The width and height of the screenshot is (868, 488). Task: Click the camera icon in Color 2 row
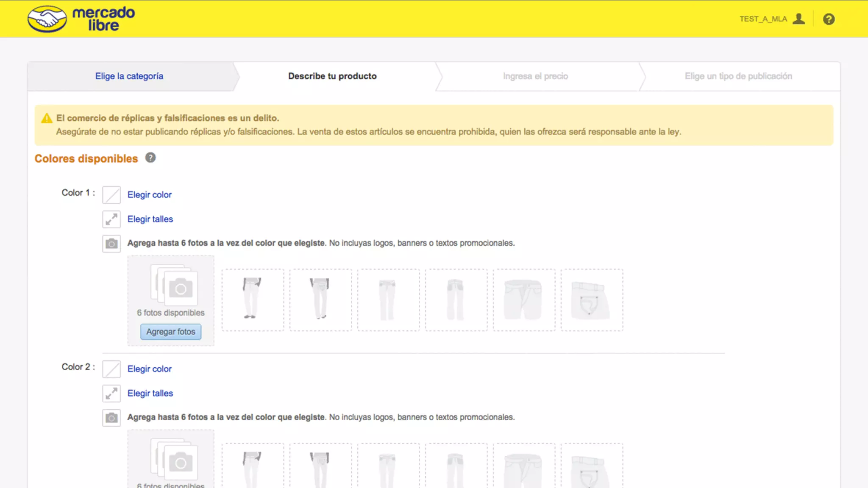click(111, 418)
